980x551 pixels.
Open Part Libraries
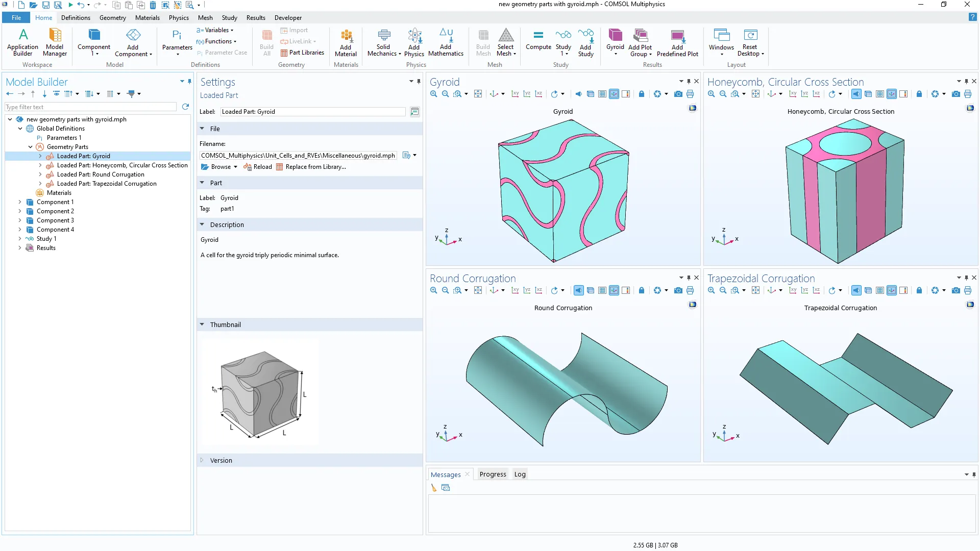[302, 53]
